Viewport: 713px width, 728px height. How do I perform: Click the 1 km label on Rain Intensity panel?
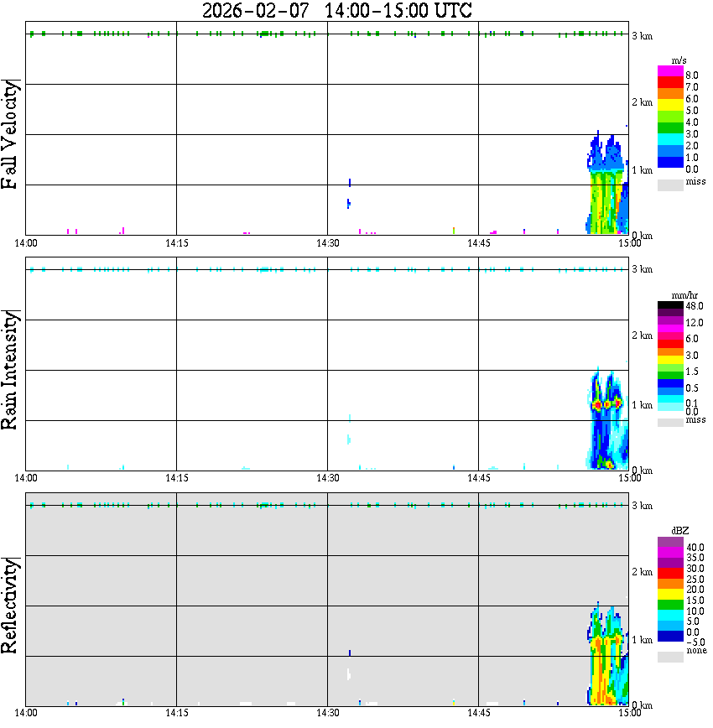(642, 405)
